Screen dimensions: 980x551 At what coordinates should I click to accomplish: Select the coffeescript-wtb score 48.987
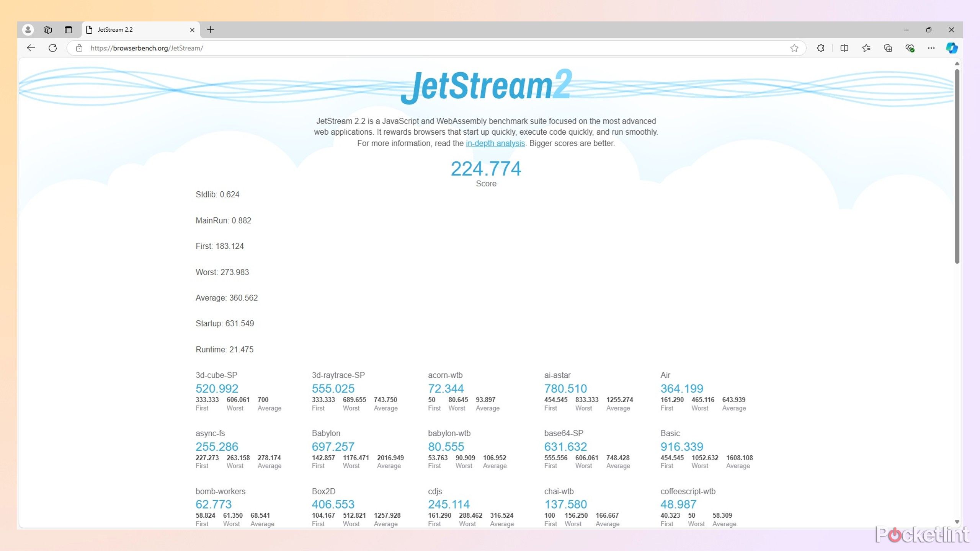(x=678, y=505)
